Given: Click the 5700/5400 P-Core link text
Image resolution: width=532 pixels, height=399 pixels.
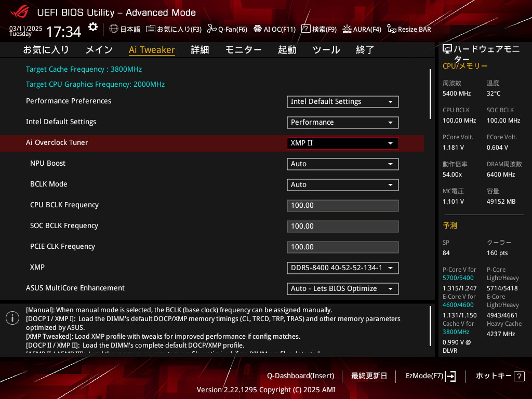Looking at the screenshot, I should coord(458,278).
